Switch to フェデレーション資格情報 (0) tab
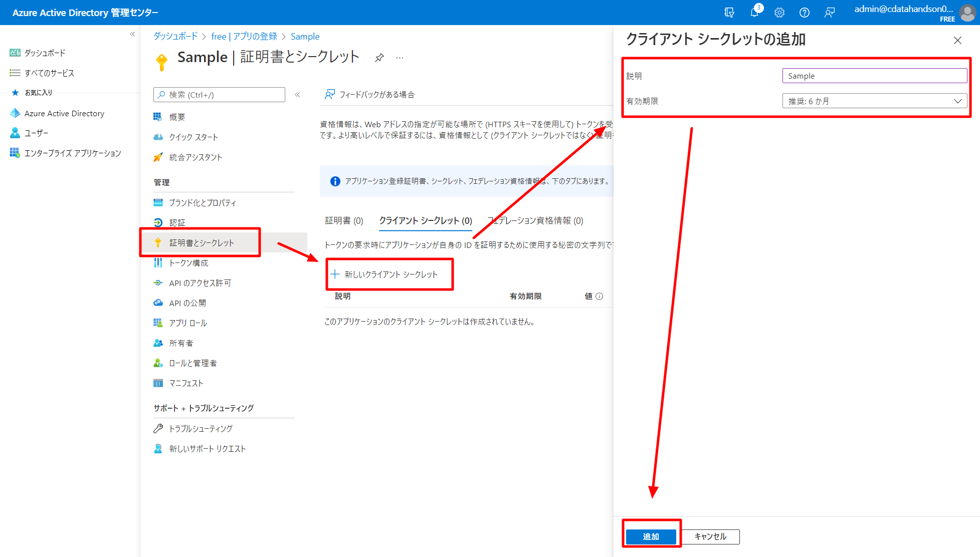This screenshot has height=557, width=980. pyautogui.click(x=535, y=220)
